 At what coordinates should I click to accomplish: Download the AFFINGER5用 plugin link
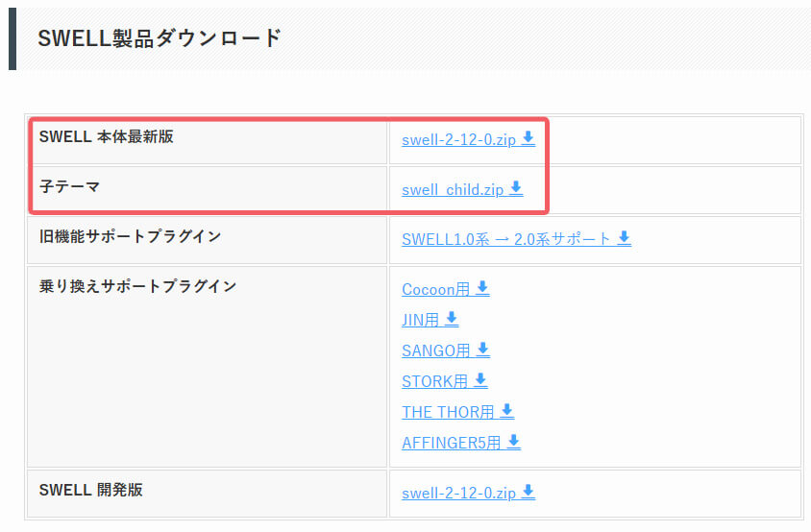point(451,443)
